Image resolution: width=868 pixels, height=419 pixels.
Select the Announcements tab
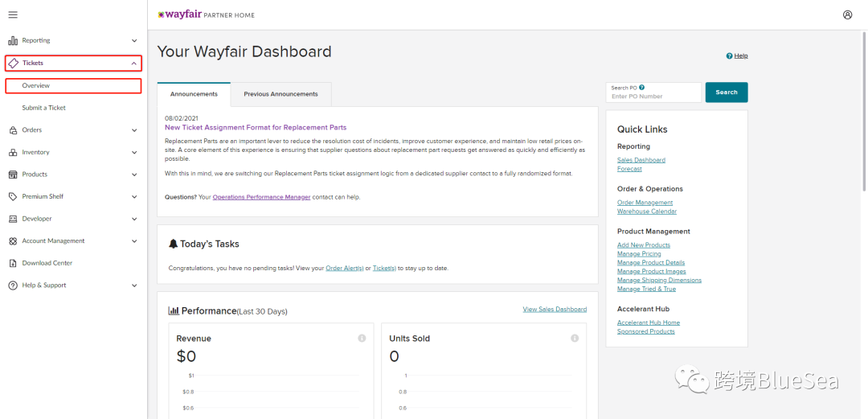click(194, 94)
